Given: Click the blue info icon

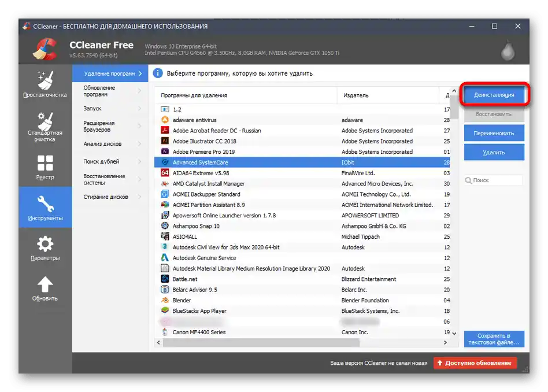Looking at the screenshot, I should click(158, 73).
